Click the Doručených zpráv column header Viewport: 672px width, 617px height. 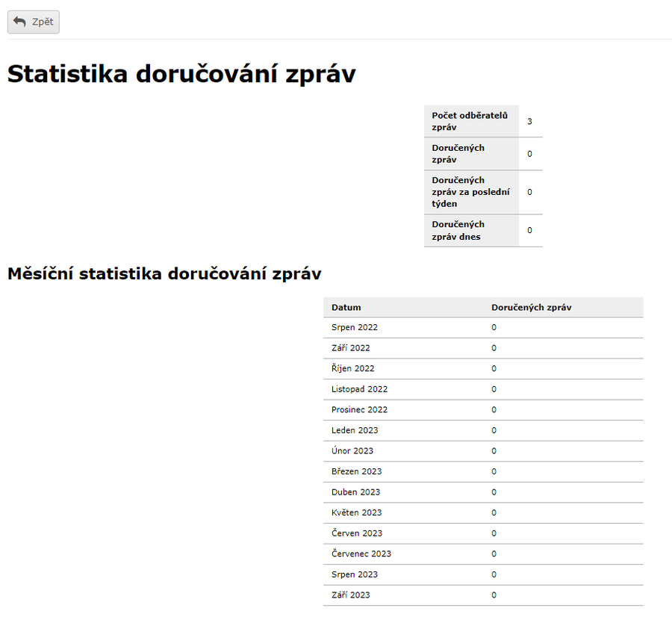click(x=532, y=307)
